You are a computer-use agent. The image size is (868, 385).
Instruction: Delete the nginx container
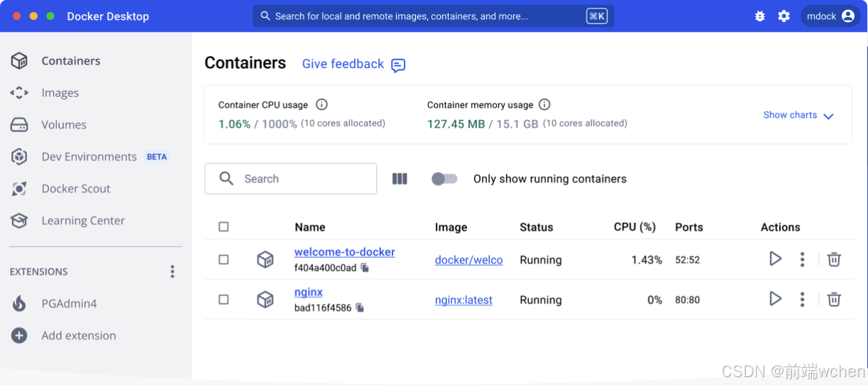pos(835,300)
